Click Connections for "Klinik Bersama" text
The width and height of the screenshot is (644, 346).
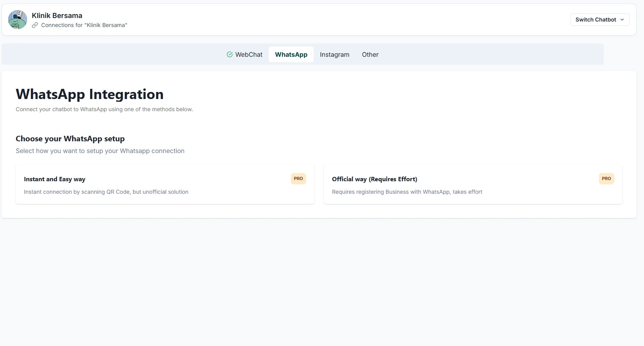point(84,25)
